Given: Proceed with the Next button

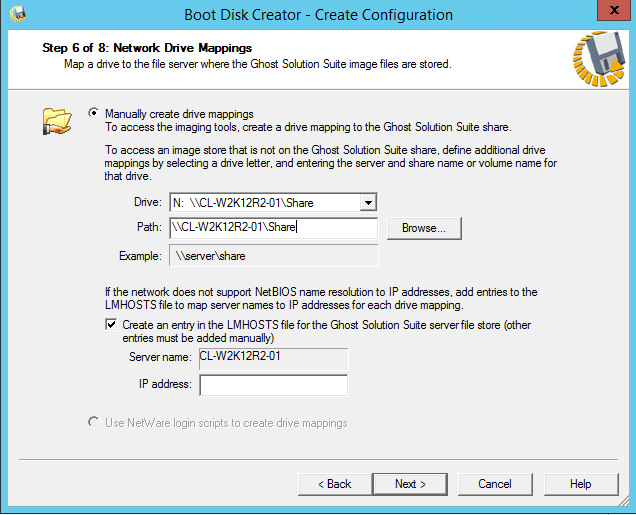Looking at the screenshot, I should tap(409, 484).
